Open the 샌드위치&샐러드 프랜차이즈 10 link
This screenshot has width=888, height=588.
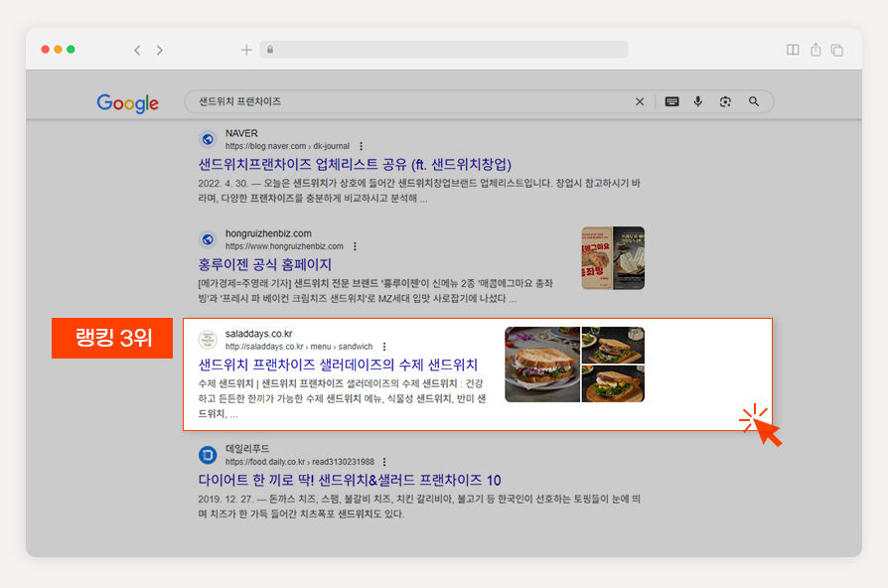(x=350, y=481)
